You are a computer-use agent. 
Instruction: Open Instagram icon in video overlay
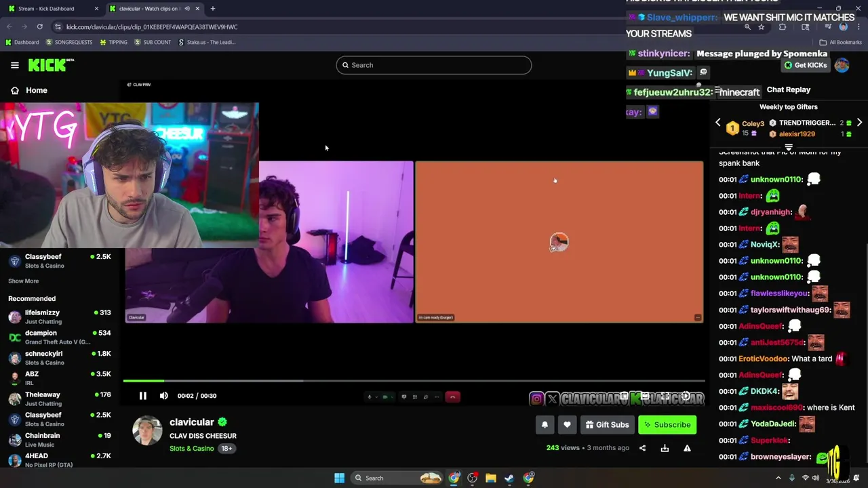(x=536, y=399)
